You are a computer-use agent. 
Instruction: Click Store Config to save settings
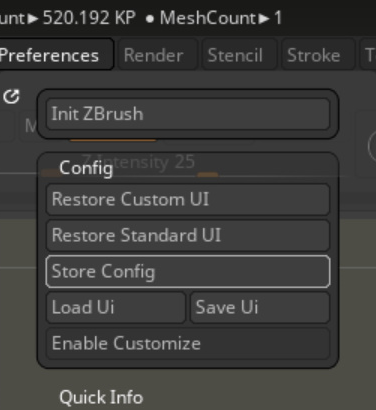tap(188, 271)
